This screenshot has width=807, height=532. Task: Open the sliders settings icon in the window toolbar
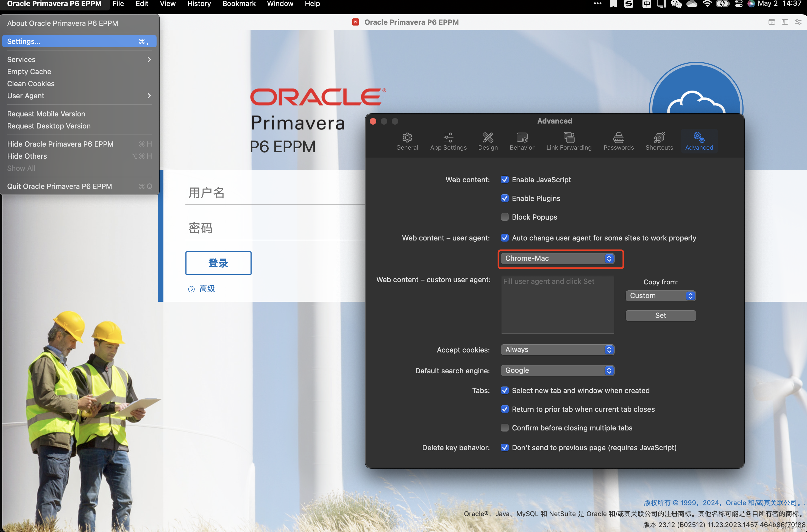coord(798,22)
